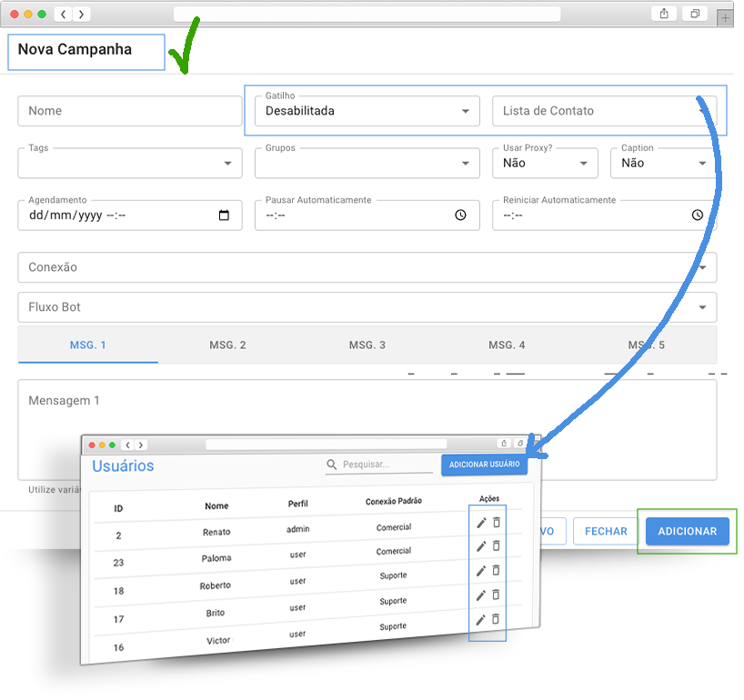
Task: Open the Lista de Contato dropdown
Action: click(605, 111)
